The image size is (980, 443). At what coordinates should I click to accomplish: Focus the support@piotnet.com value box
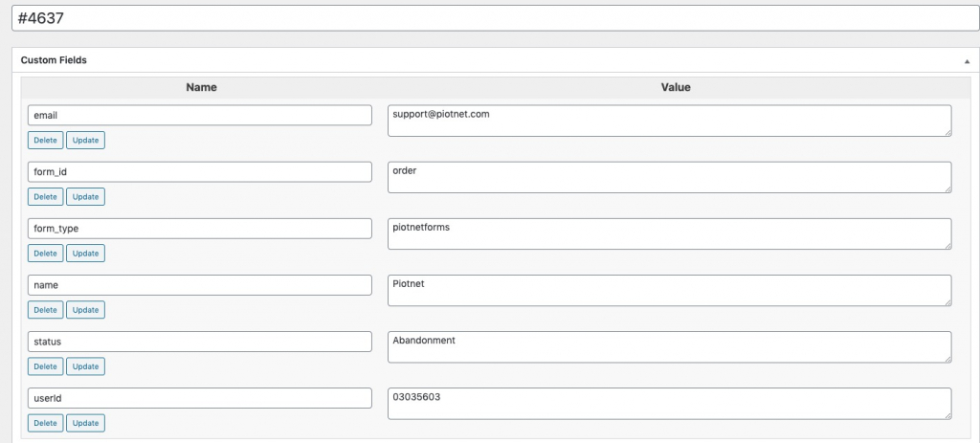[669, 121]
